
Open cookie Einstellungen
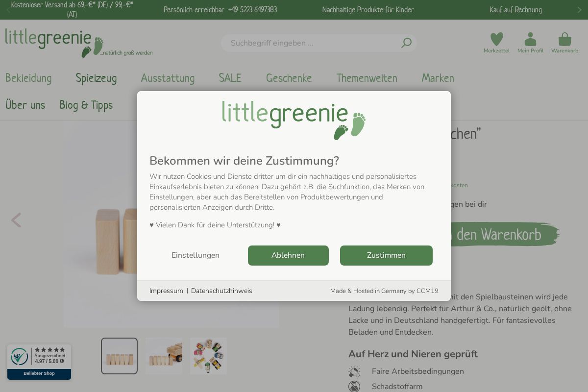[x=196, y=255]
